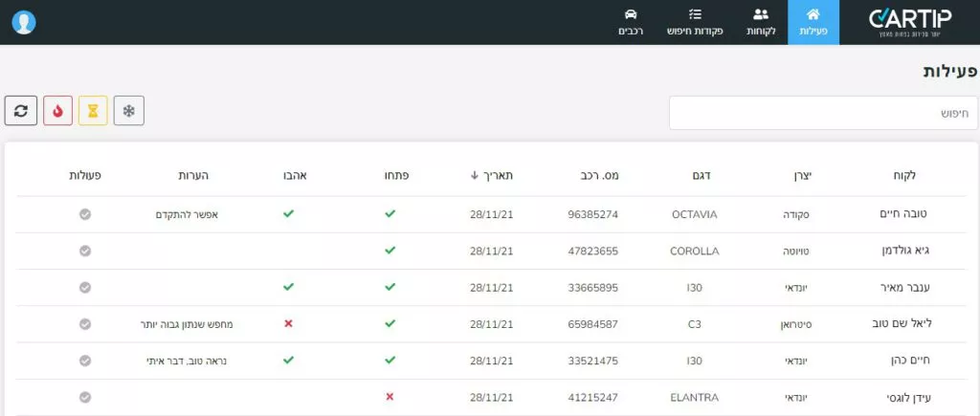Sort the table by תאריך column
Viewport: 980px width, 416px height.
492,175
